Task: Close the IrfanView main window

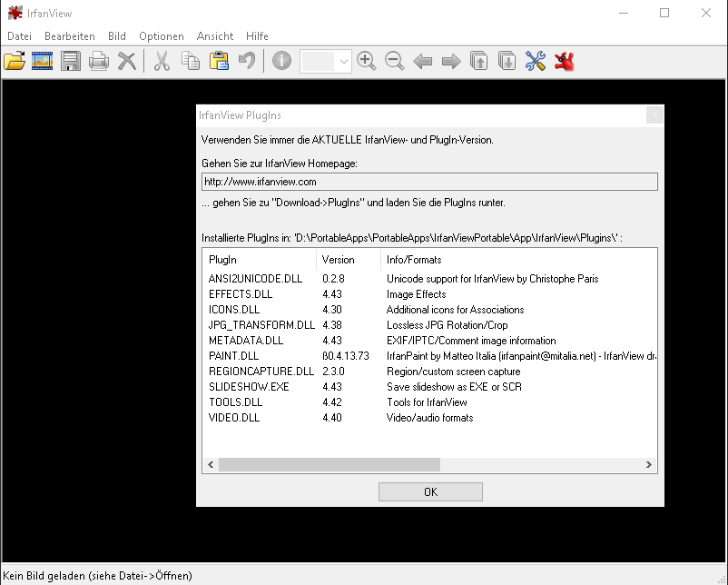Action: 705,13
